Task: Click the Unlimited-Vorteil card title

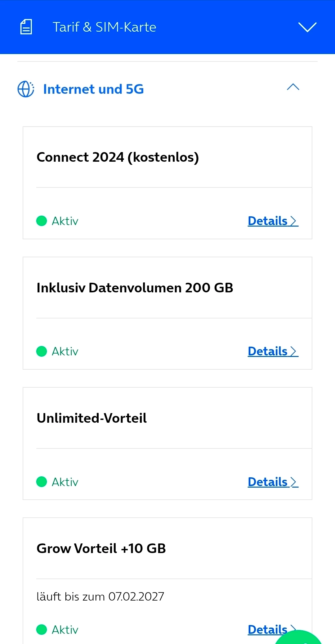Action: (x=92, y=418)
